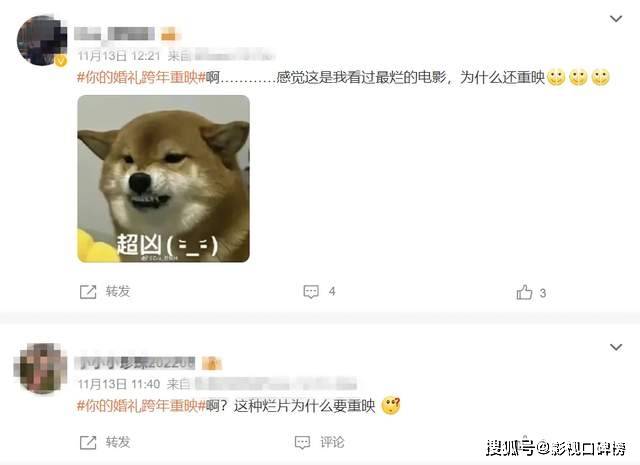This screenshot has width=640, height=465.
Task: Open the #你的婚礼跨年重映# hashtag in the second post
Action: [141, 406]
